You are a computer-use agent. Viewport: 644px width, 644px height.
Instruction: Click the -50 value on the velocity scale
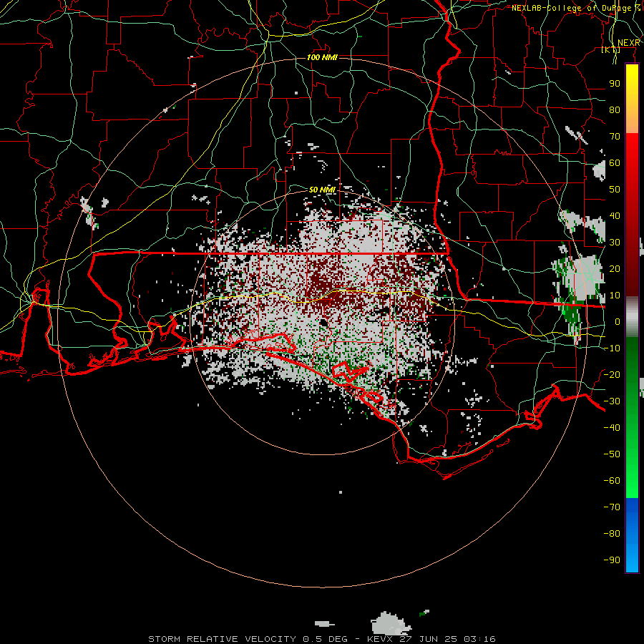612,454
